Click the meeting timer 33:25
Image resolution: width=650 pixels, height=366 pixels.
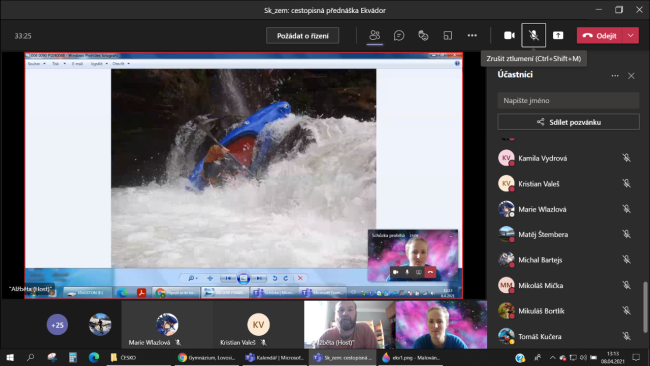[23, 36]
